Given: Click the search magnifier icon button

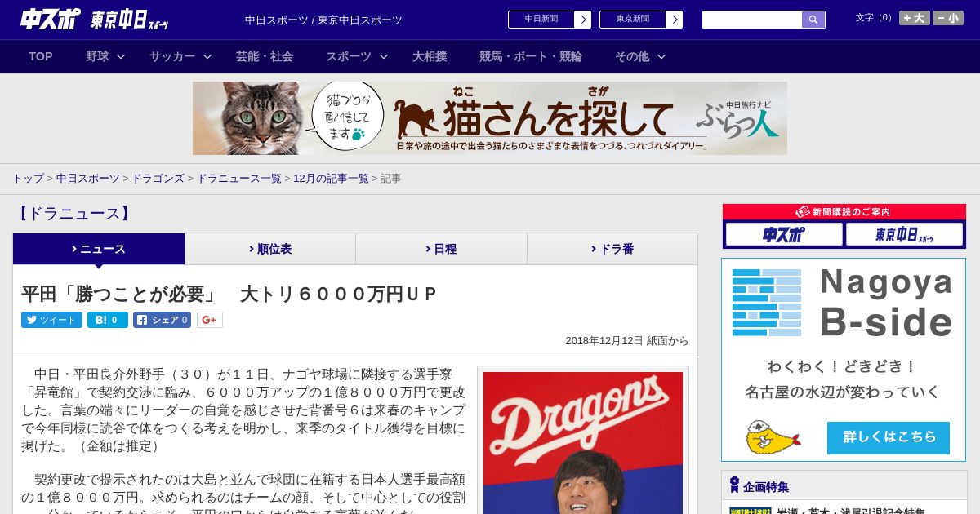Looking at the screenshot, I should point(813,20).
